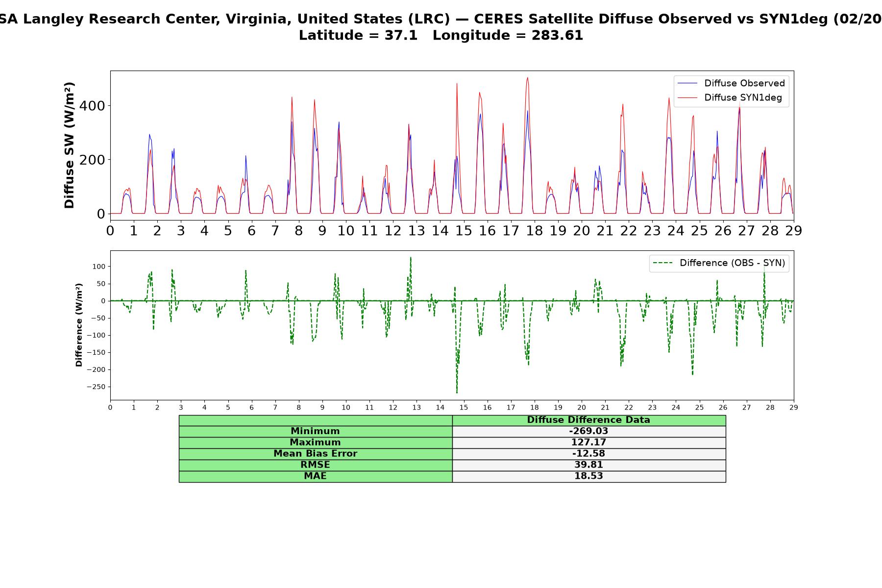Click the -250 tick on the difference y-axis
This screenshot has height=588, width=882.
96,387
